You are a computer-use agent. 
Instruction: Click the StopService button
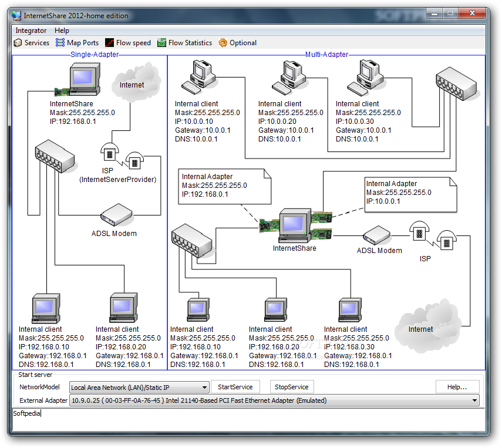[x=292, y=387]
